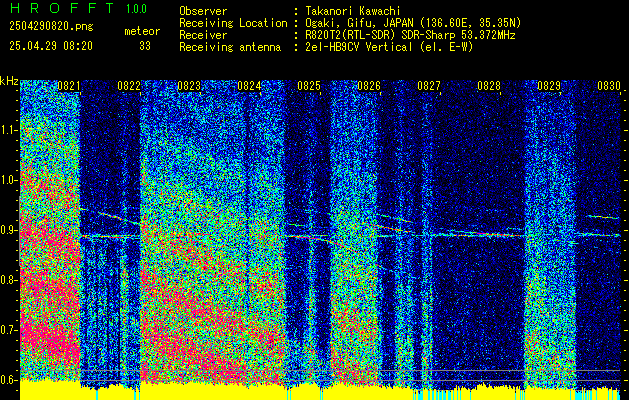Click the 0824 time marker
Viewport: 629px width, 400px height.
pyautogui.click(x=249, y=85)
